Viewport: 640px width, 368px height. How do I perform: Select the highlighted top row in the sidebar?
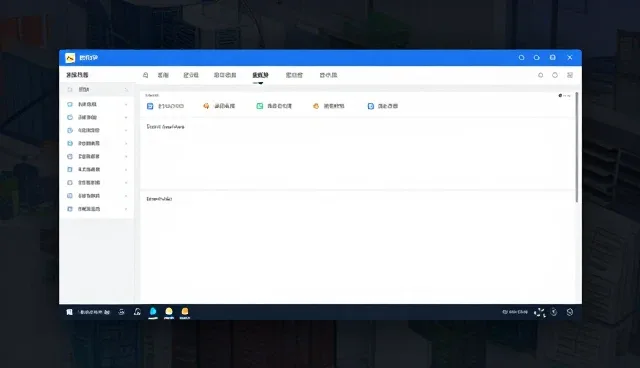click(97, 90)
